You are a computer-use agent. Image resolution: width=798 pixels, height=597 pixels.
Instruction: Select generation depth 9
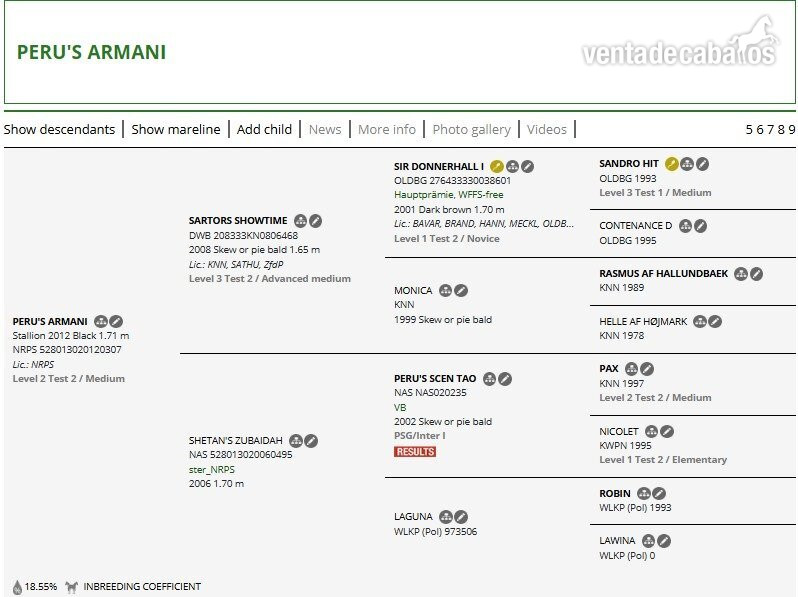[x=791, y=130]
